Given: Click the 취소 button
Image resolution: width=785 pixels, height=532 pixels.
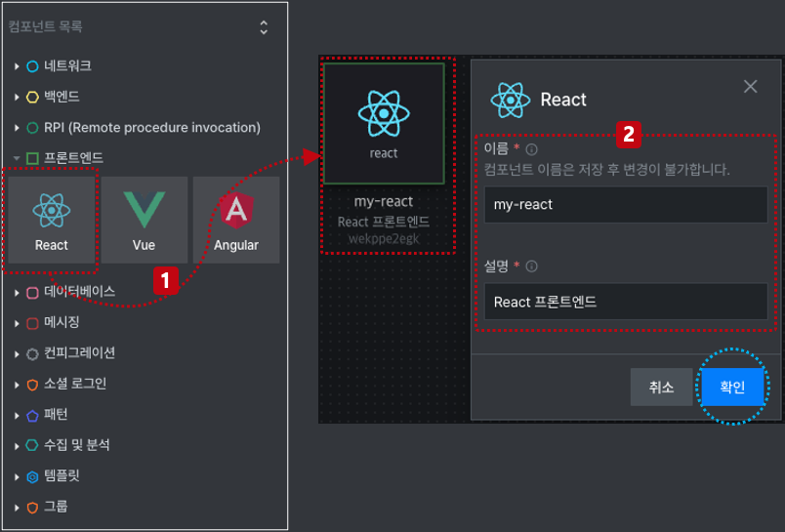Looking at the screenshot, I should [x=661, y=387].
